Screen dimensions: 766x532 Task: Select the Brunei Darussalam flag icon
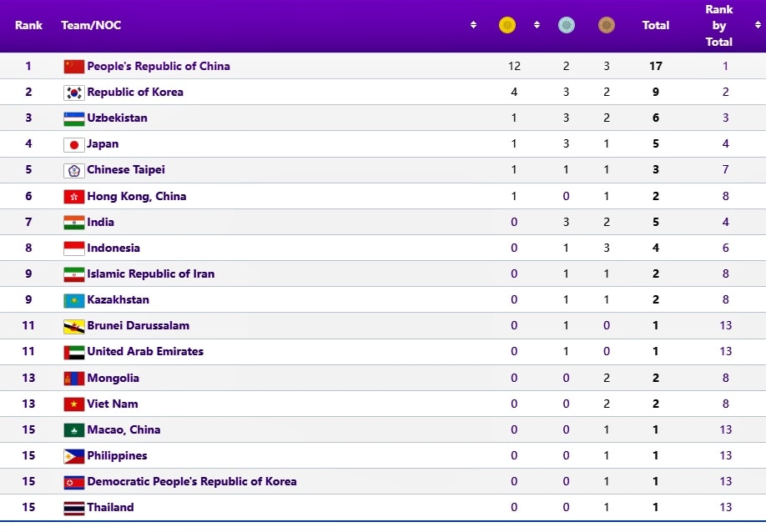73,326
